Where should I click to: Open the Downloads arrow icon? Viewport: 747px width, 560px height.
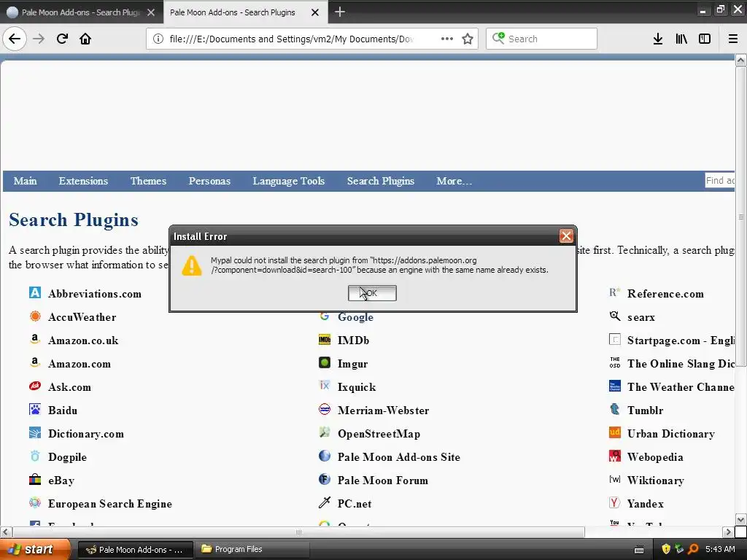click(x=658, y=39)
